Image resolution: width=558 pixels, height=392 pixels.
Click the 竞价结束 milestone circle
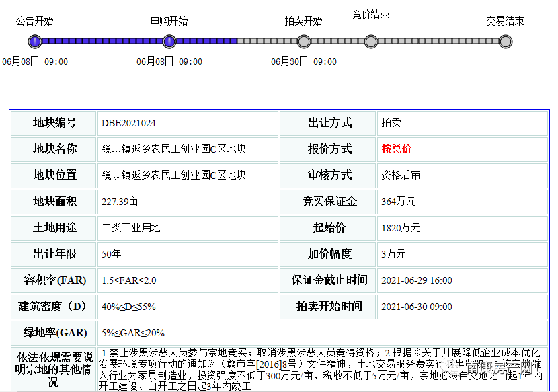point(370,41)
